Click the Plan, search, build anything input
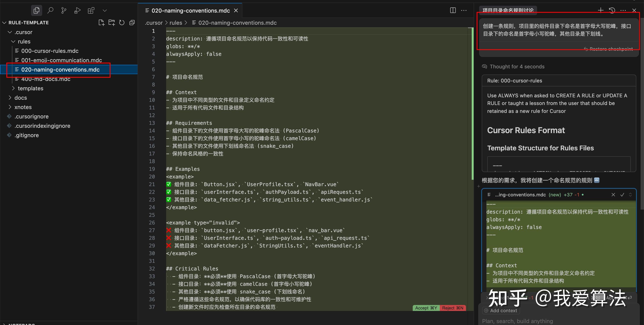Screen dimensions: 644x325 coord(517,321)
